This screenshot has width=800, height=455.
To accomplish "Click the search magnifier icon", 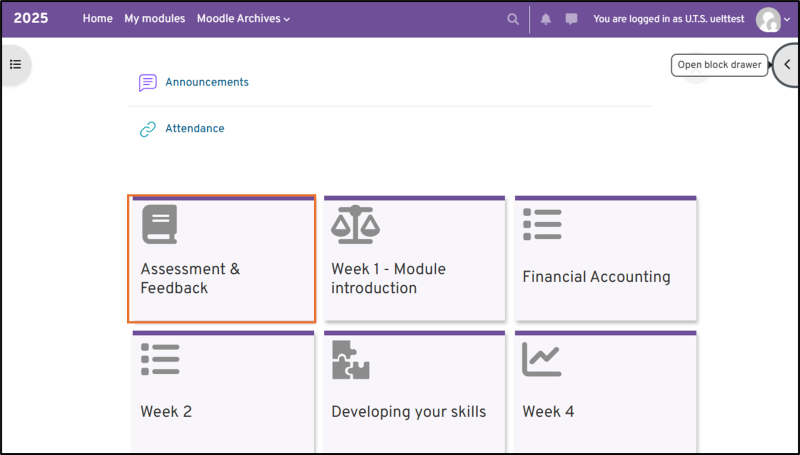I will [513, 19].
